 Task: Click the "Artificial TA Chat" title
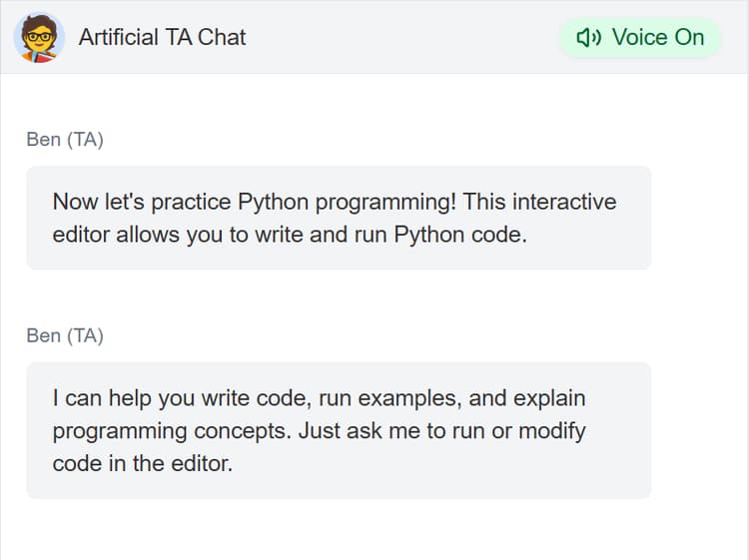[x=162, y=38]
